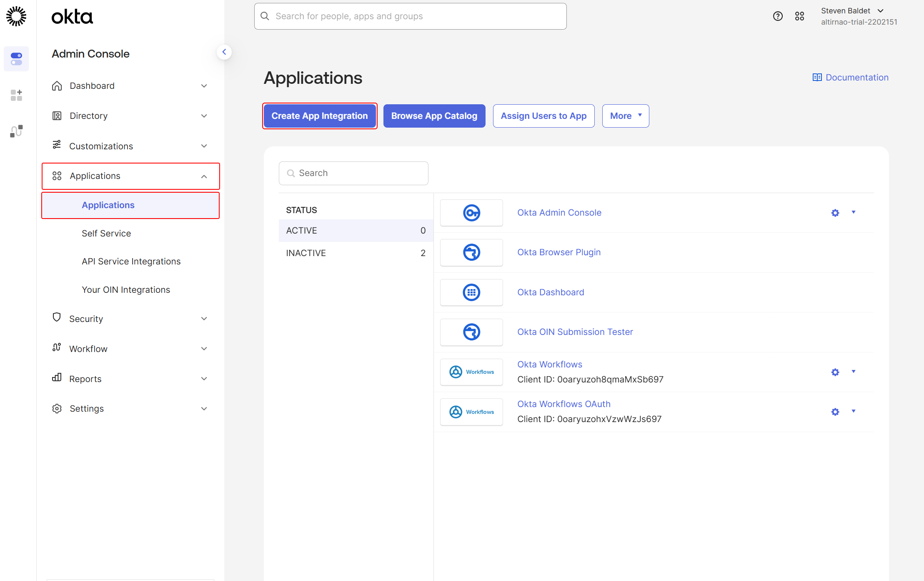Focus the applications list Search field
Screen dimensions: 924x581
(353, 173)
